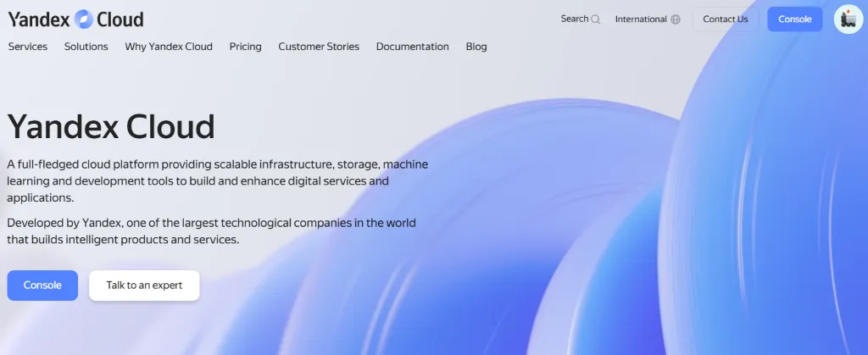This screenshot has height=355, width=868.
Task: Open the Solutions menu
Action: [86, 47]
